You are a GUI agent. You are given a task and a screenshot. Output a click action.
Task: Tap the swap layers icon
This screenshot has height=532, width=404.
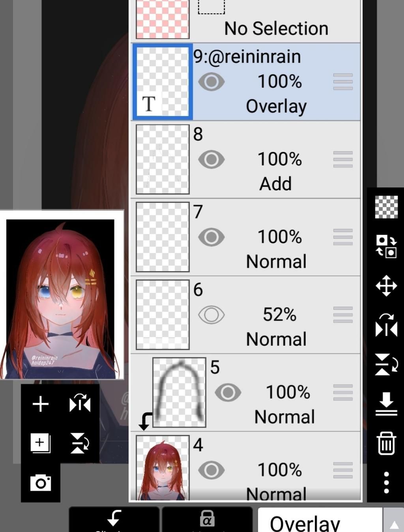tap(386, 246)
